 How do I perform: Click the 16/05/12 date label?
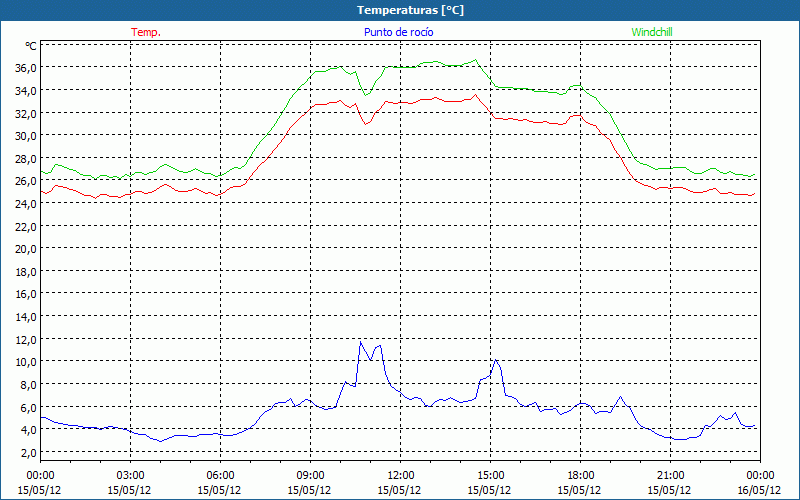[x=758, y=490]
